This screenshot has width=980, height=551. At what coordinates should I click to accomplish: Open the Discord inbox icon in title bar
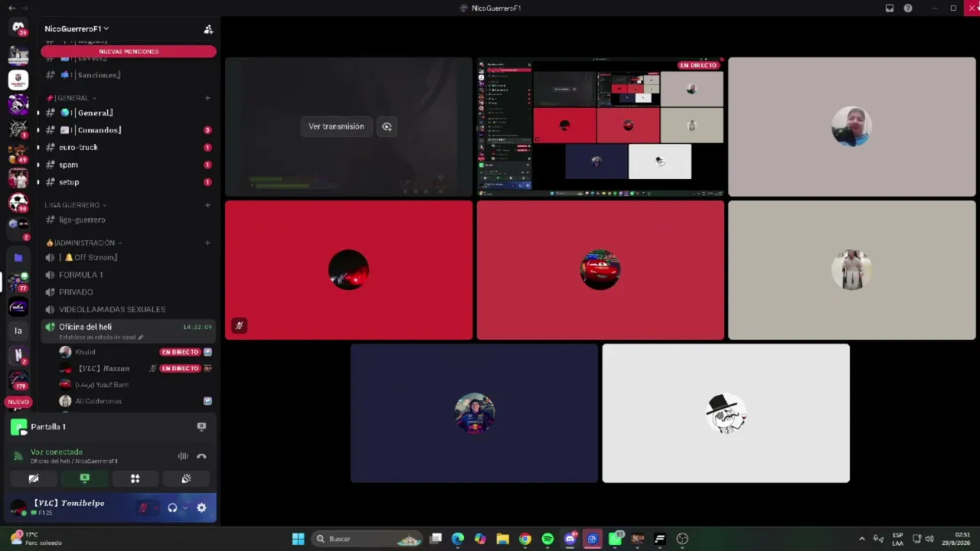890,8
